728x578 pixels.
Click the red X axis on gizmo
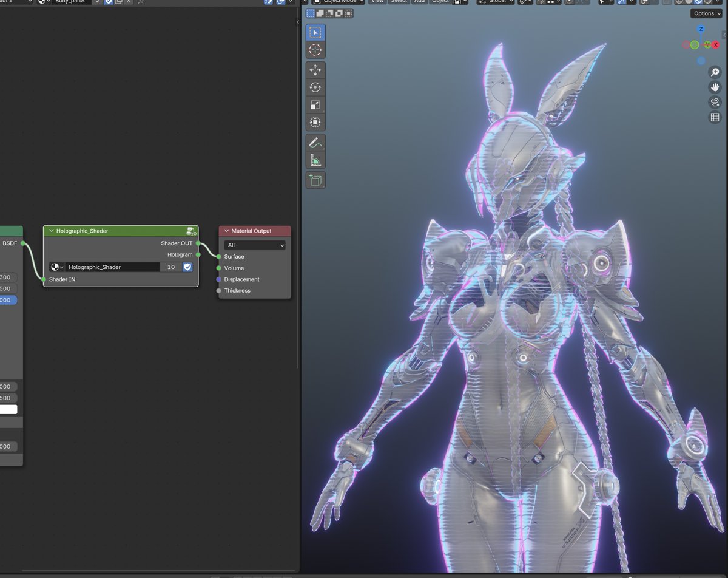click(x=716, y=45)
